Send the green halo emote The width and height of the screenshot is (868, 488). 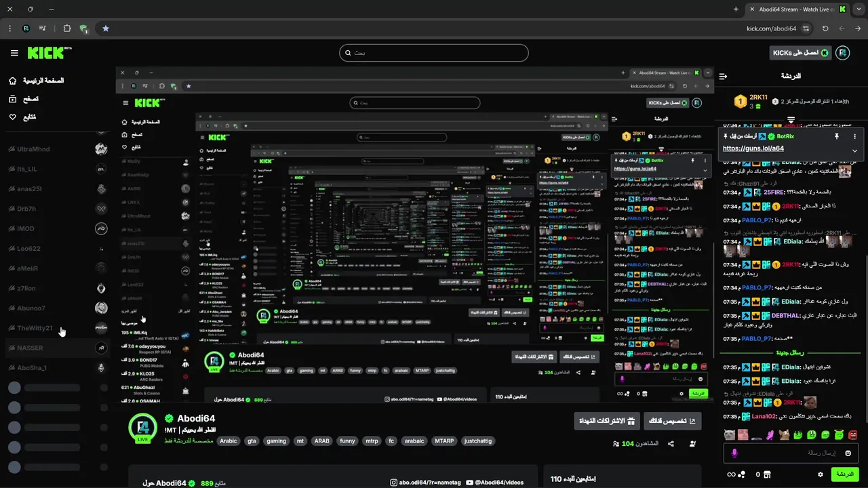pos(839,434)
